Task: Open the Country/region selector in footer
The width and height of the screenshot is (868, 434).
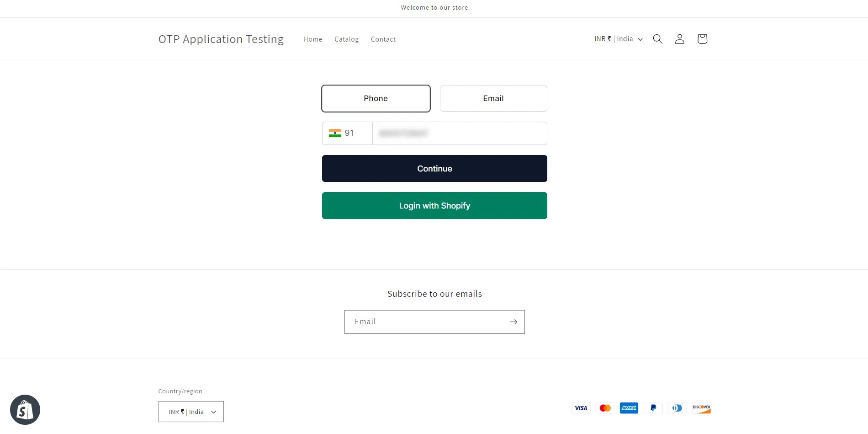Action: click(191, 412)
